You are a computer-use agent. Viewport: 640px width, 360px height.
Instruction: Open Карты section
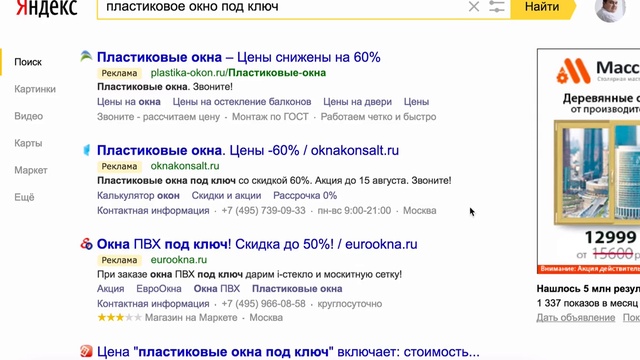point(28,143)
